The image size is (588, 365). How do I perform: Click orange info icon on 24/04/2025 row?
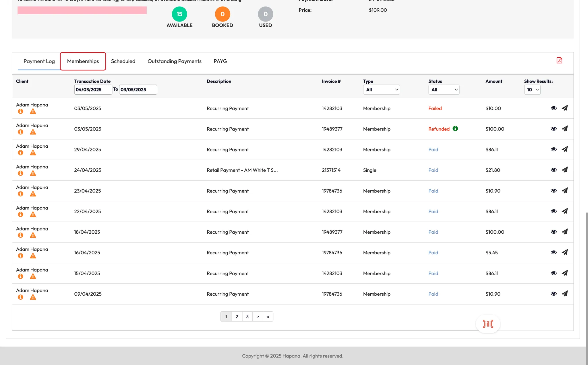[20, 173]
